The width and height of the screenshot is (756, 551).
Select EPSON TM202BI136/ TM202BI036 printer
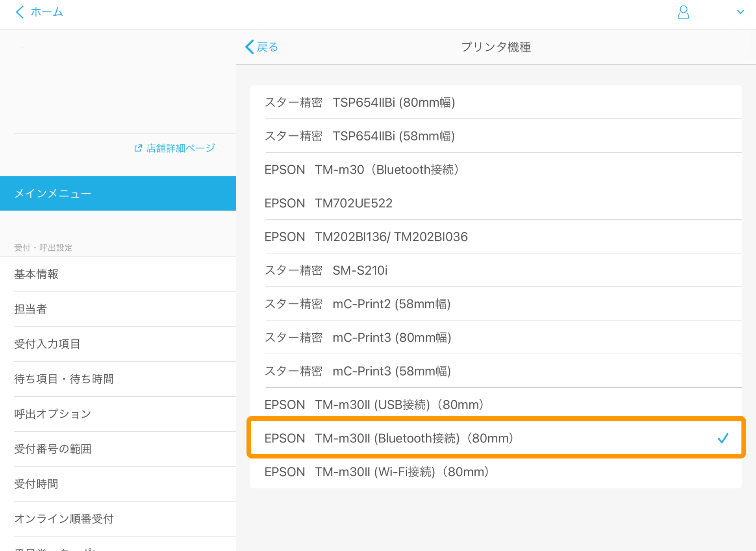tap(496, 237)
